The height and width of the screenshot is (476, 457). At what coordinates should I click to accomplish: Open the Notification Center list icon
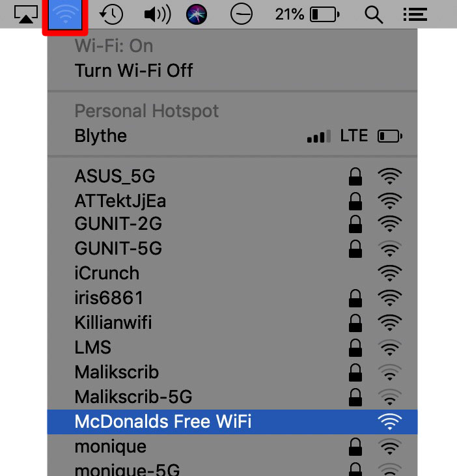point(415,14)
